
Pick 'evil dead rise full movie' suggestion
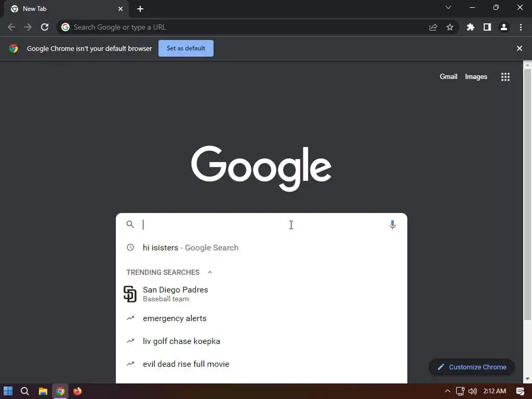click(x=261, y=364)
